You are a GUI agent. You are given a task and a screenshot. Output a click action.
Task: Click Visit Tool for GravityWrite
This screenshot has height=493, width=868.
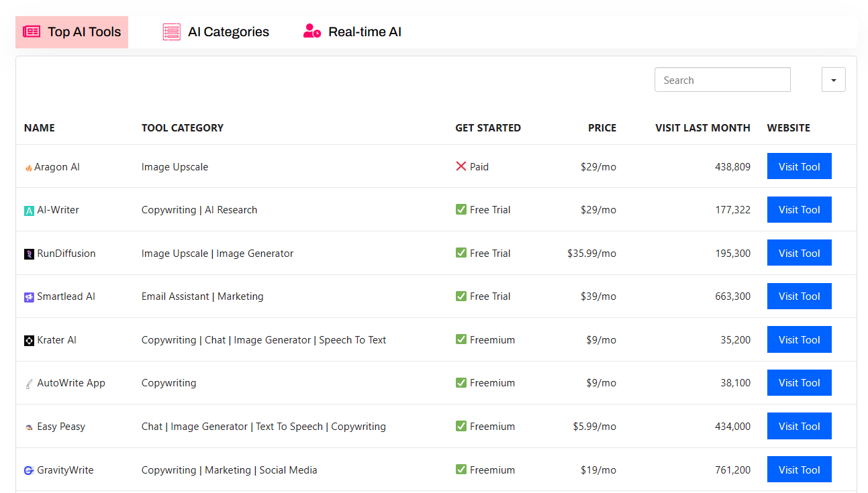coord(799,470)
